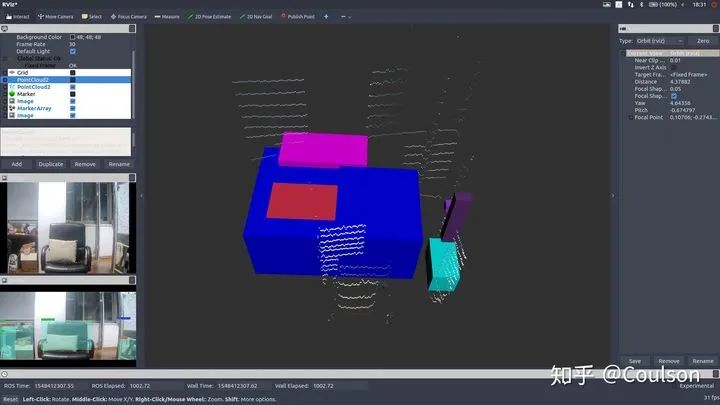Click the Add display button
Viewport: 720px width, 405px height.
(x=17, y=164)
